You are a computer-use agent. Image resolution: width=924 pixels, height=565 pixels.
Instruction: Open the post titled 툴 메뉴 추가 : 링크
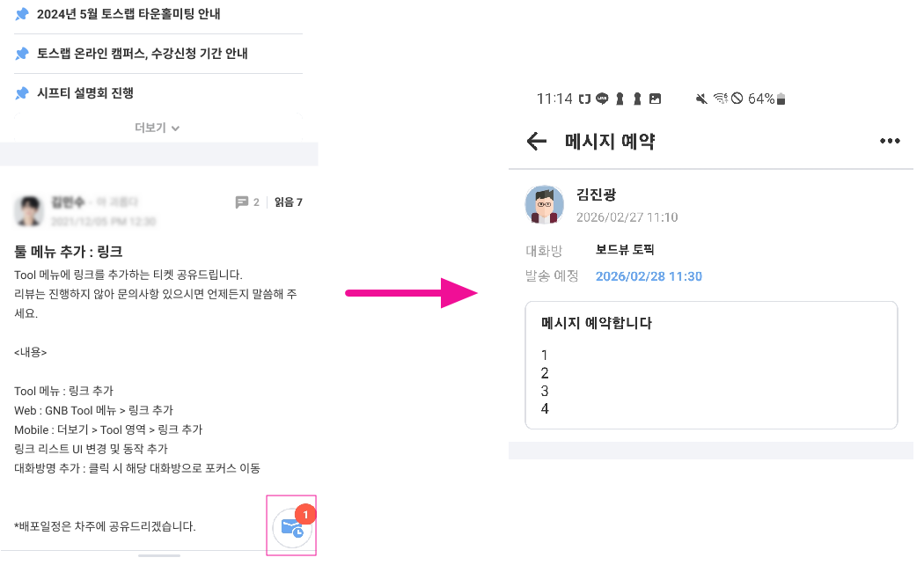click(x=69, y=251)
